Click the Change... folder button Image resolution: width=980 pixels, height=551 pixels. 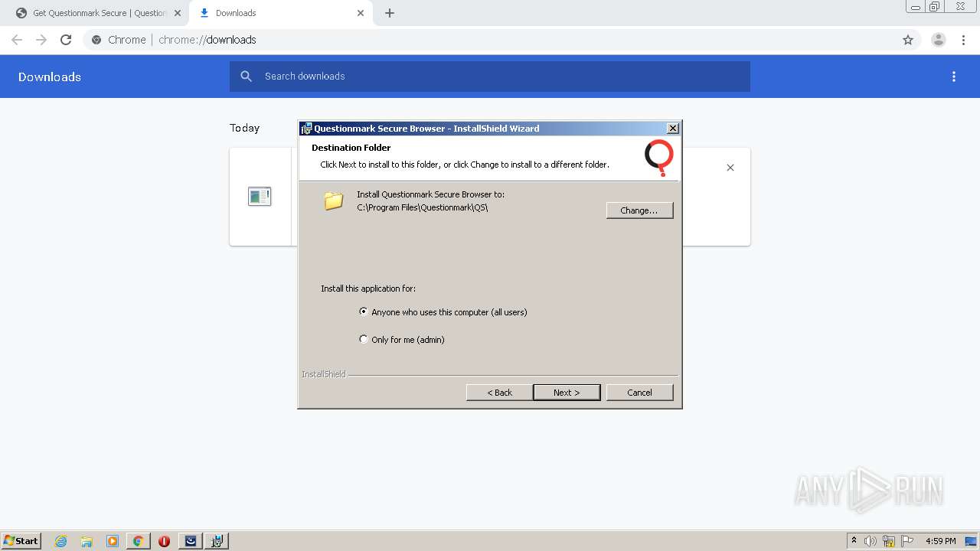coord(639,210)
